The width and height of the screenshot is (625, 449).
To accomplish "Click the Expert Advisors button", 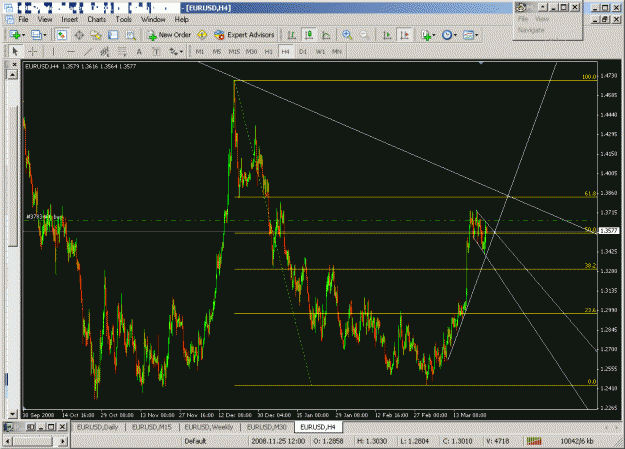I will click(x=244, y=35).
